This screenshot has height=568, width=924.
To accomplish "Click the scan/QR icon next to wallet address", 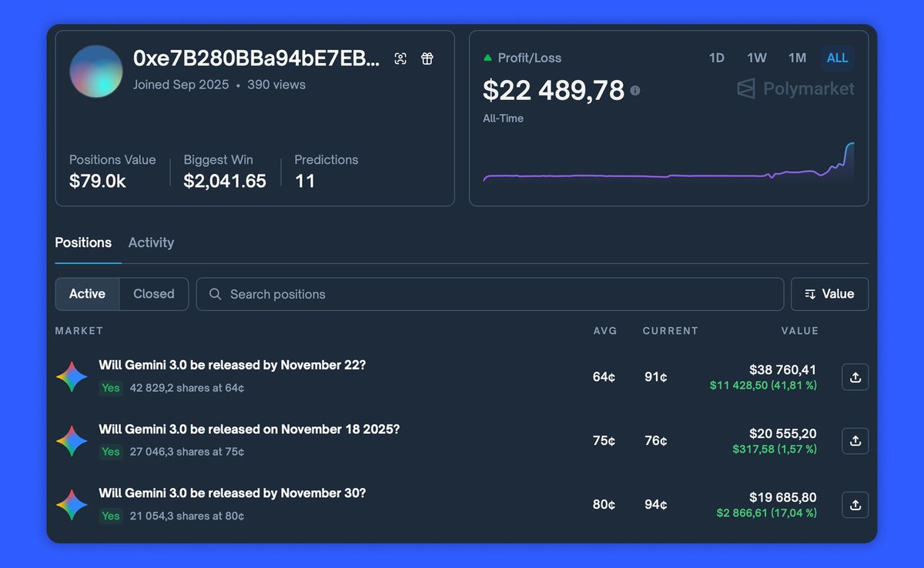I will 400,58.
